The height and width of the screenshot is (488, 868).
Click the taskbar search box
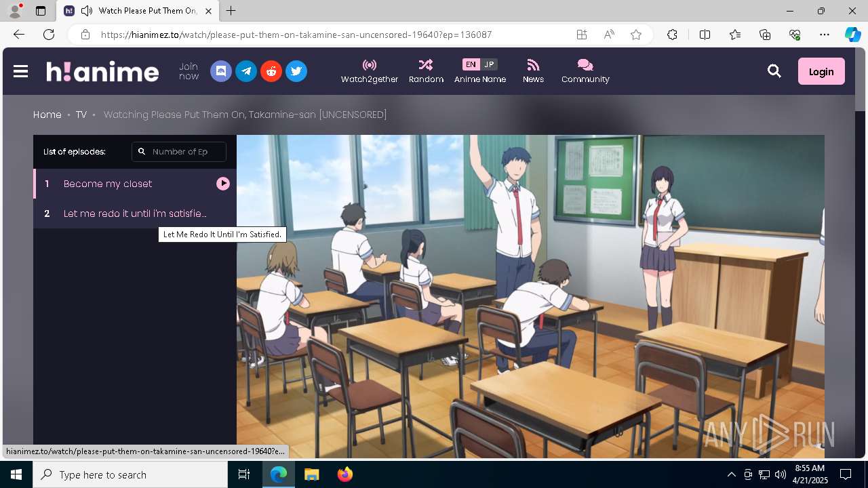tap(130, 474)
